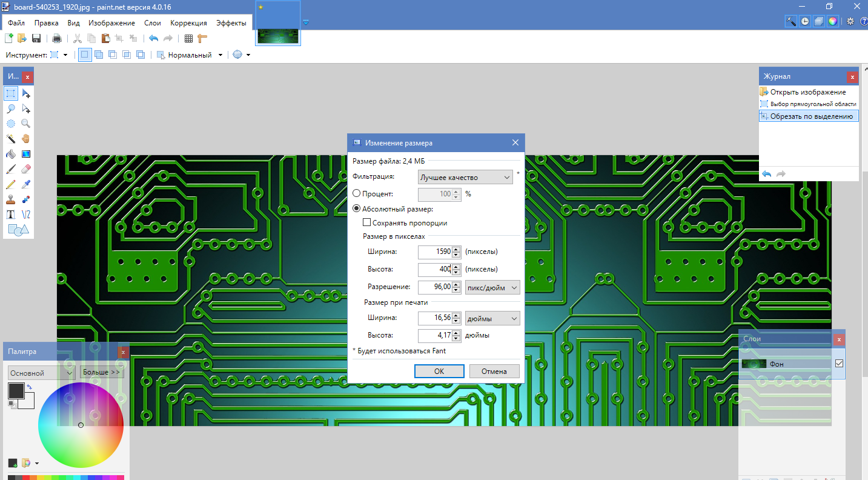Select the Magic Wand tool
Viewport: 868px width, 480px height.
pyautogui.click(x=11, y=139)
